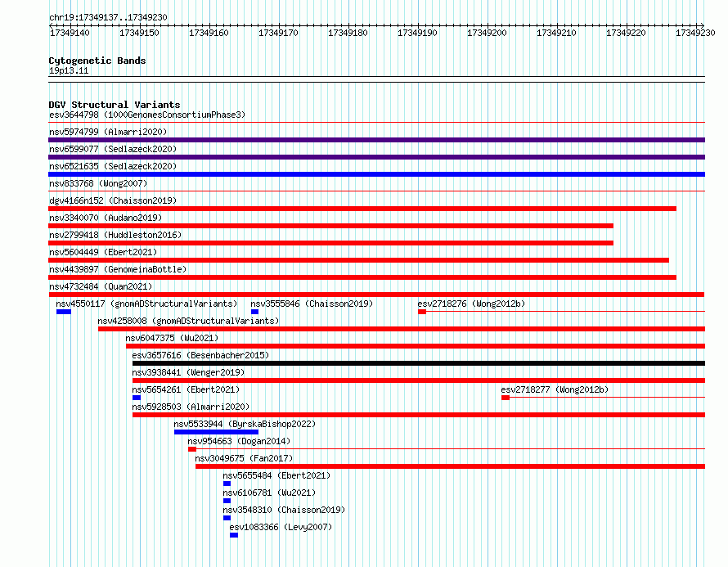The image size is (728, 567).
Task: Click the red nsv6047375 variant bar
Action: click(416, 346)
